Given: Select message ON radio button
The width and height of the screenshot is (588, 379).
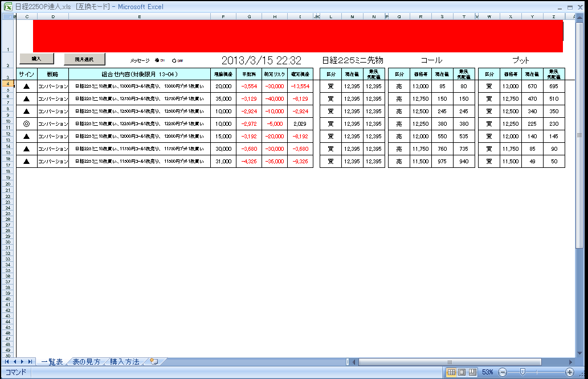Looking at the screenshot, I should (x=157, y=60).
